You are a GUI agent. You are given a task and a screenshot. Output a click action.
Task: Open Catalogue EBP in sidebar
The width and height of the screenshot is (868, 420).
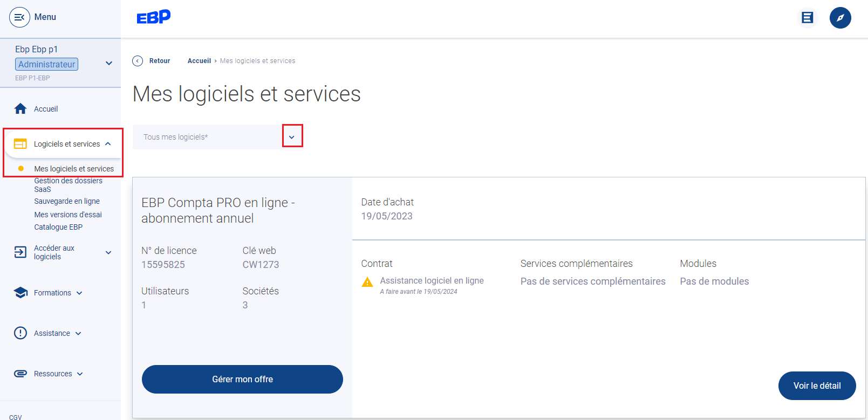[x=58, y=227]
